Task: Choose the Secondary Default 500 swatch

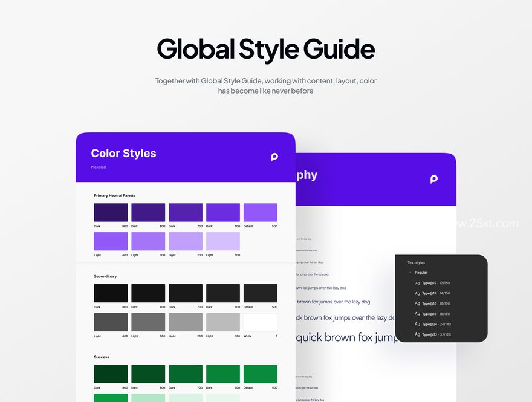Action: 260,293
